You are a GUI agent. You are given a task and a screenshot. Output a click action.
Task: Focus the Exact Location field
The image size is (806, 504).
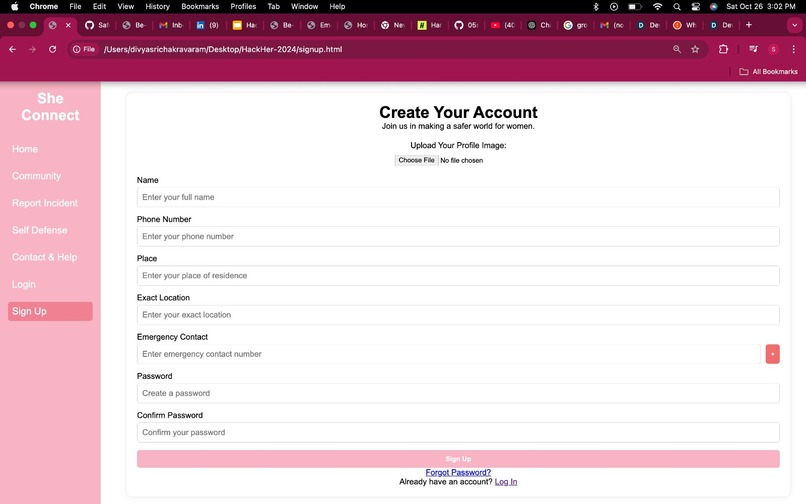[x=458, y=315]
